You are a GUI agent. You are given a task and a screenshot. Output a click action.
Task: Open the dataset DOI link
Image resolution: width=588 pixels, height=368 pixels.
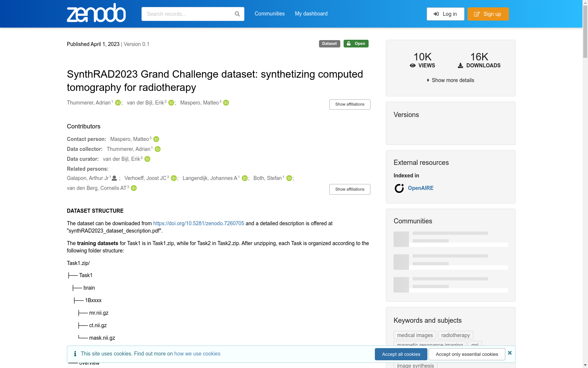(198, 223)
